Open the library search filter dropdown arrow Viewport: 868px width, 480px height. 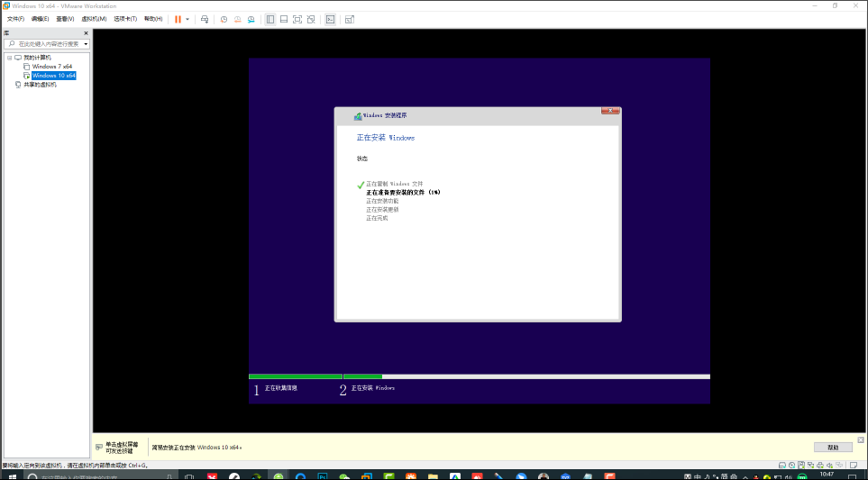pos(87,44)
